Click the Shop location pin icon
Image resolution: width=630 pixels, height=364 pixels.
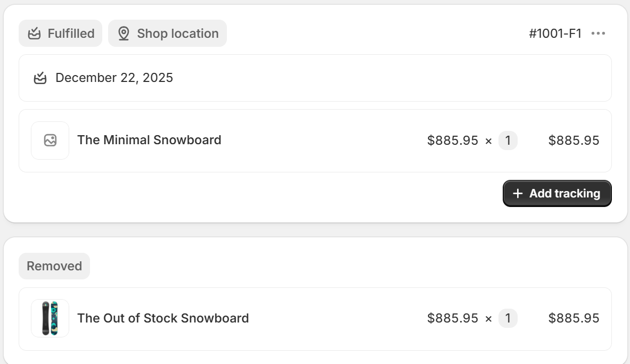coord(124,34)
